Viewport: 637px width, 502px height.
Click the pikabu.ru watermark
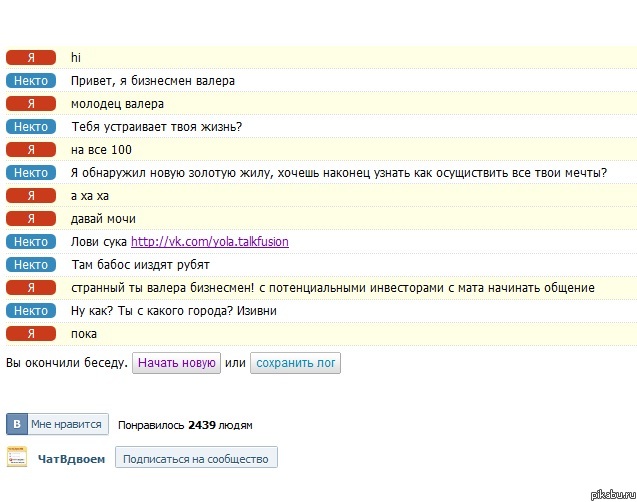pos(611,493)
